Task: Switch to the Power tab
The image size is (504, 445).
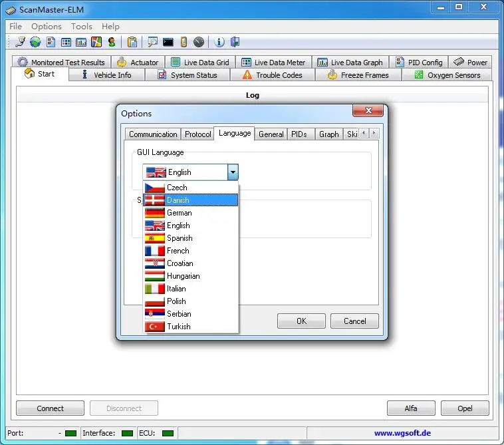Action: pyautogui.click(x=470, y=62)
